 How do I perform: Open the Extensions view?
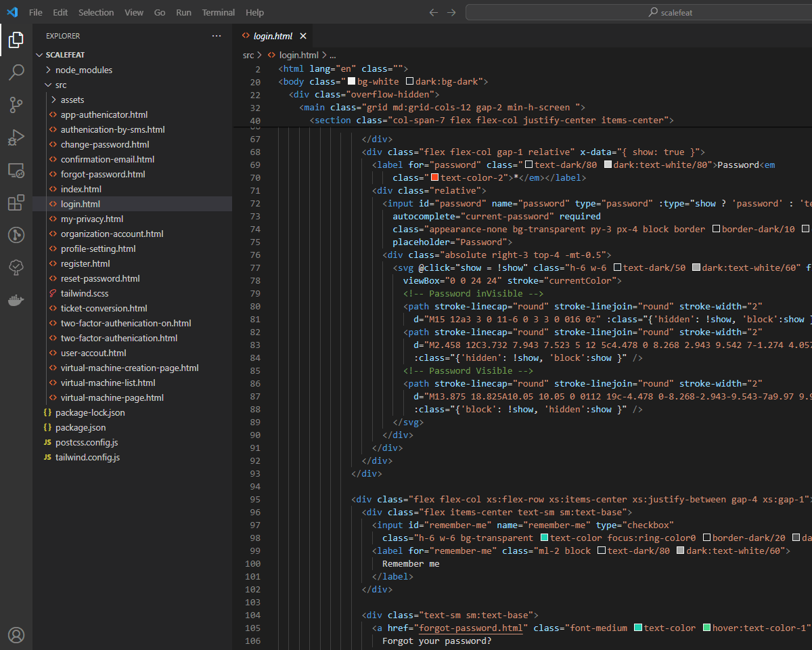click(x=16, y=203)
